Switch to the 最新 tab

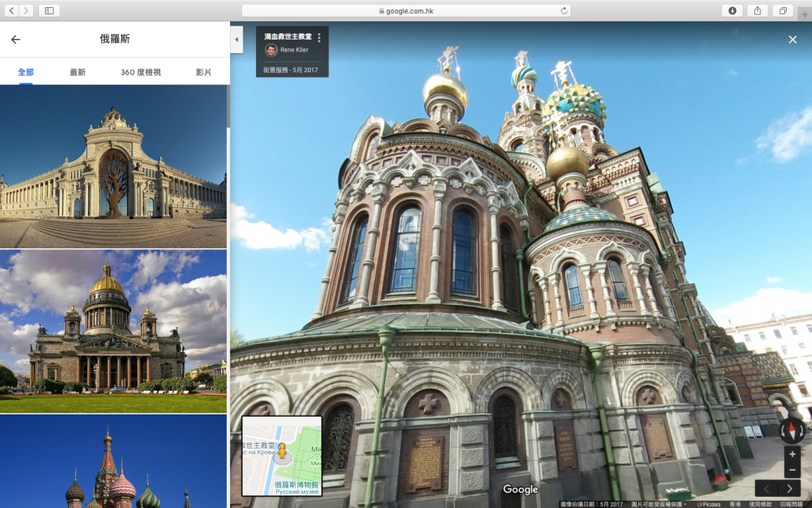click(x=77, y=72)
